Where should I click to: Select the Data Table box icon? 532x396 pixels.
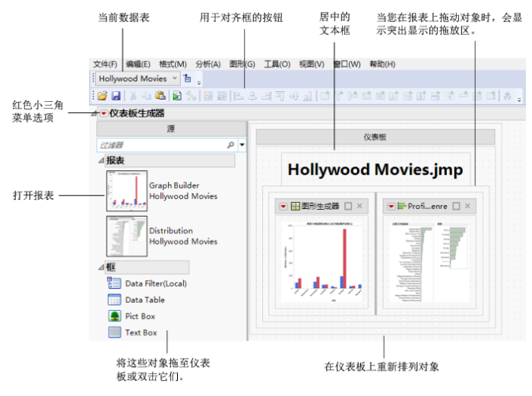[x=114, y=299]
